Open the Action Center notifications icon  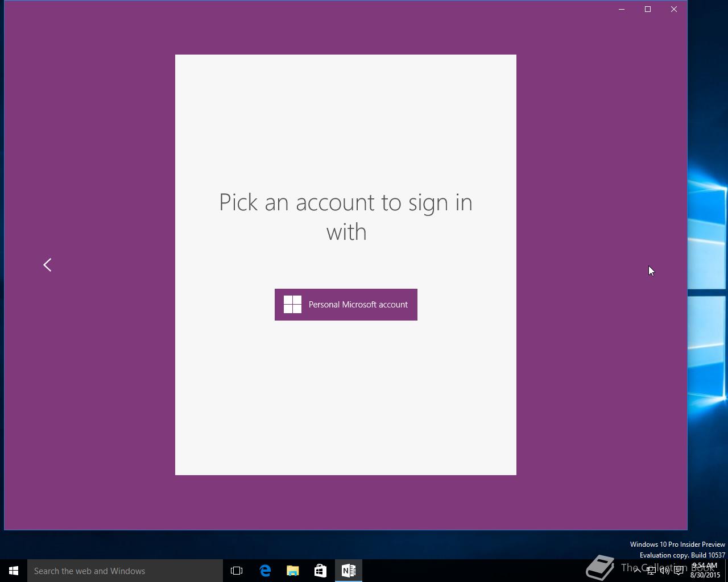(x=679, y=571)
